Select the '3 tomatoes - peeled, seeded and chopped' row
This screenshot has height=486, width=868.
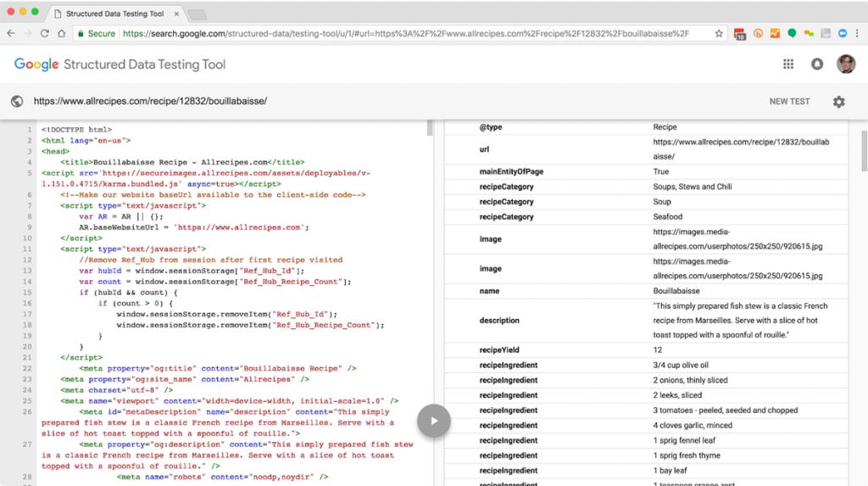[646, 410]
